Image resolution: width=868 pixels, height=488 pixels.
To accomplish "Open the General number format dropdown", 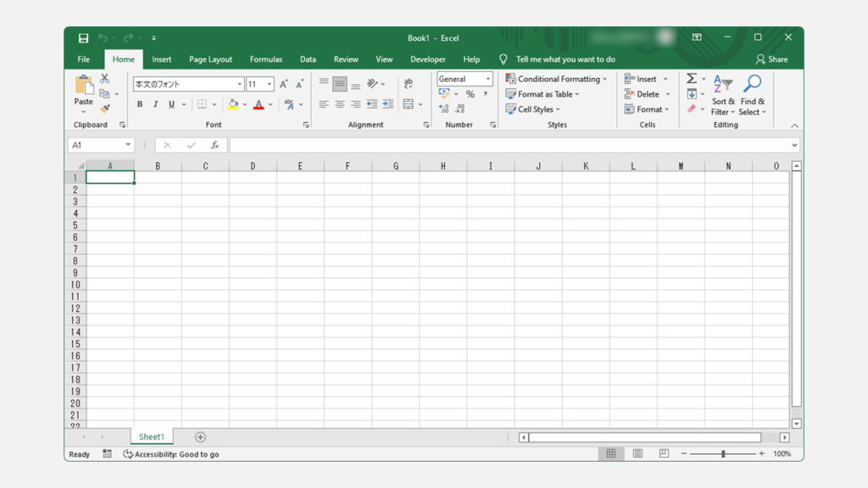I will click(488, 79).
